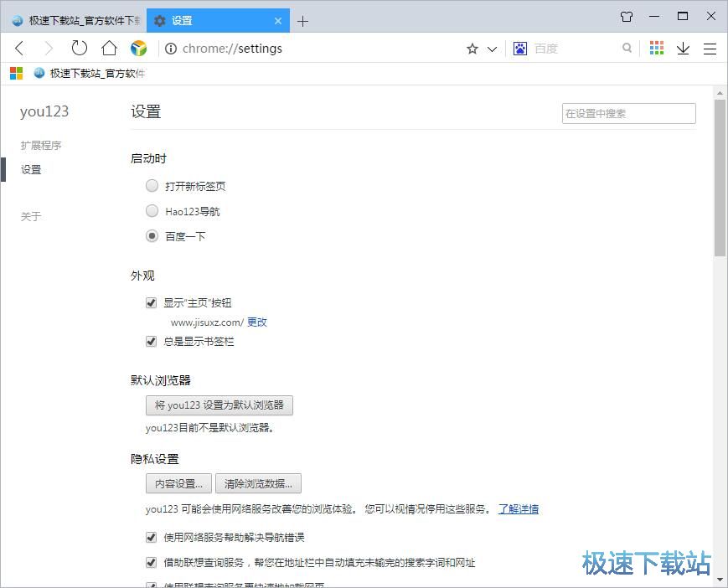
Task: Minimize the browser window
Action: 654,17
